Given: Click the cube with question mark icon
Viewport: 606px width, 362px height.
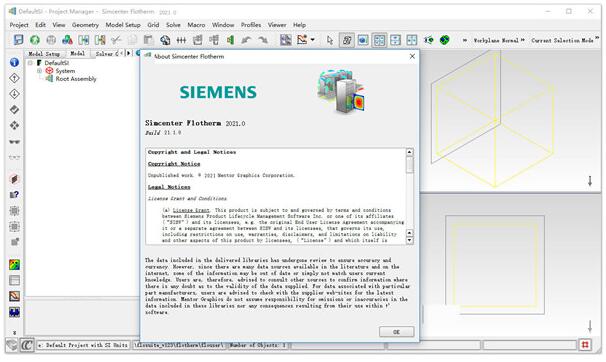Looking at the screenshot, I should click(14, 195).
